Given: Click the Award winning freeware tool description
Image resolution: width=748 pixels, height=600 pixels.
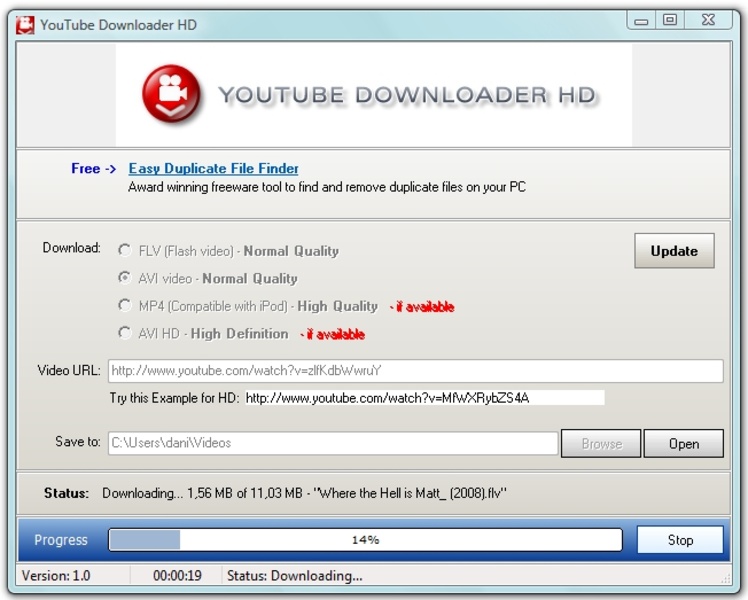Looking at the screenshot, I should [x=327, y=187].
